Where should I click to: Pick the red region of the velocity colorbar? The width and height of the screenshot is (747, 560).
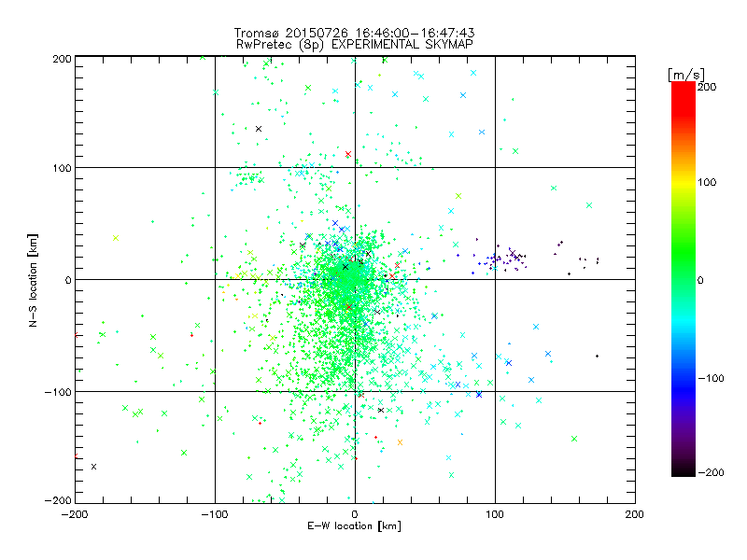point(684,98)
